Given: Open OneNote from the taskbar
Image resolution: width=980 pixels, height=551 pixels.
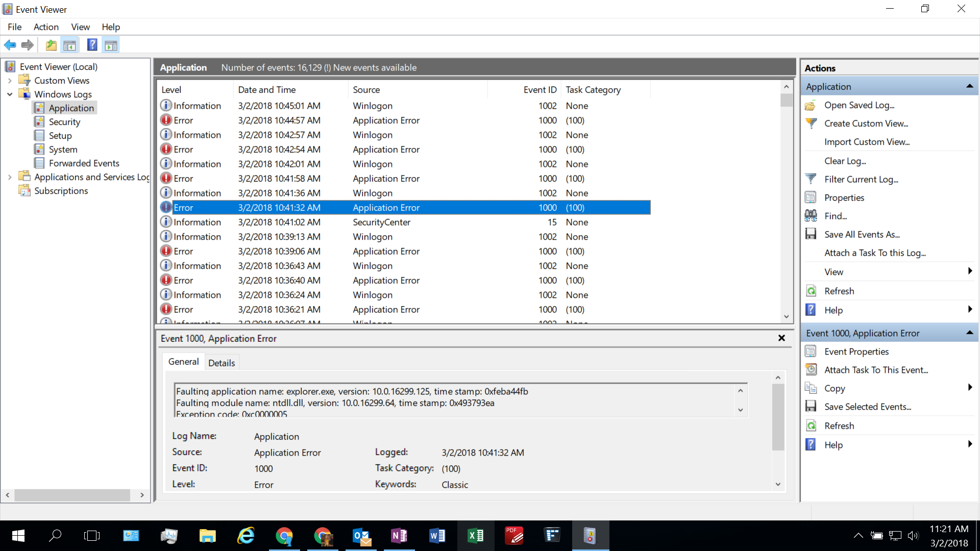Looking at the screenshot, I should tap(399, 536).
